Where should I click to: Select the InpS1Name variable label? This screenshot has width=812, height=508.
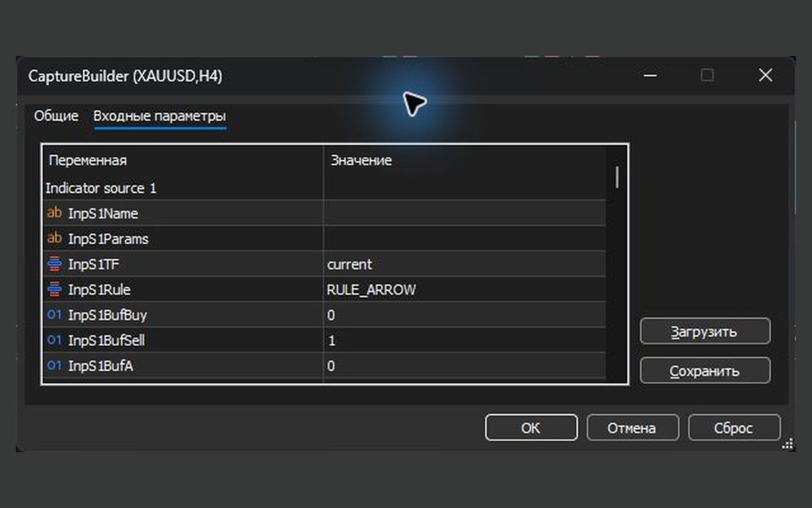[x=103, y=213]
